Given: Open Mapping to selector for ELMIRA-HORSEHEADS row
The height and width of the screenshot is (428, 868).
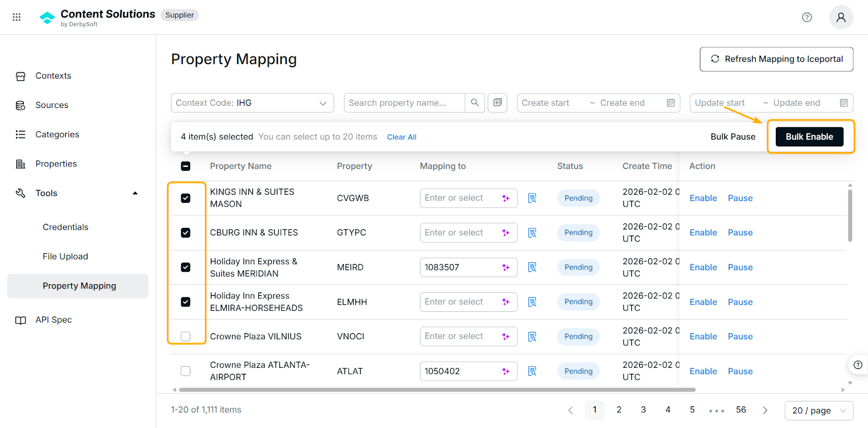Looking at the screenshot, I should [x=469, y=302].
